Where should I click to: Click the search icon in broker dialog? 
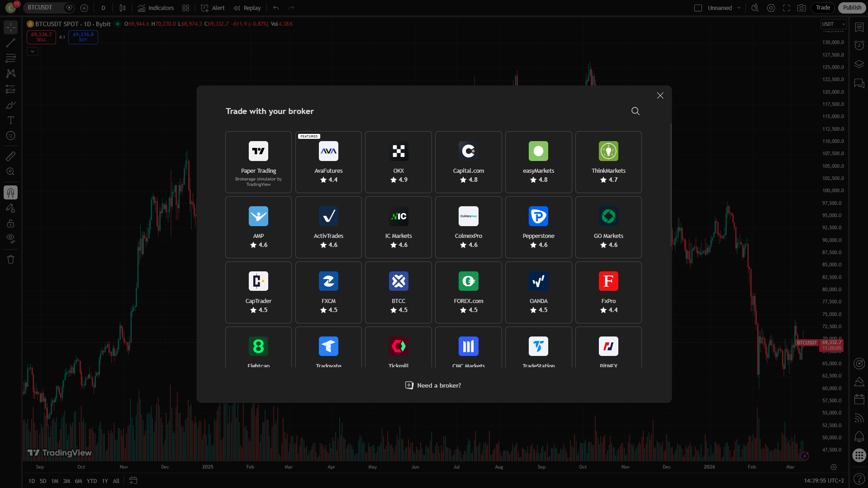[635, 111]
